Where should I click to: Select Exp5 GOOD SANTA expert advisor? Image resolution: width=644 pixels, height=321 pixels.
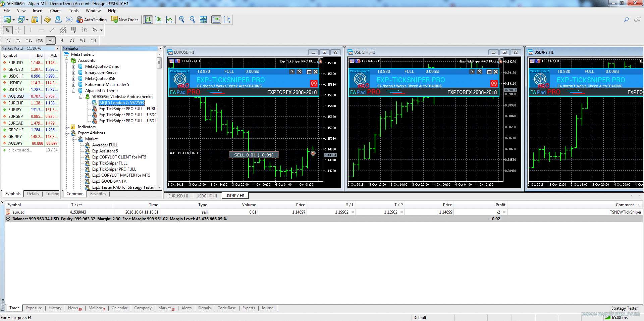click(109, 181)
